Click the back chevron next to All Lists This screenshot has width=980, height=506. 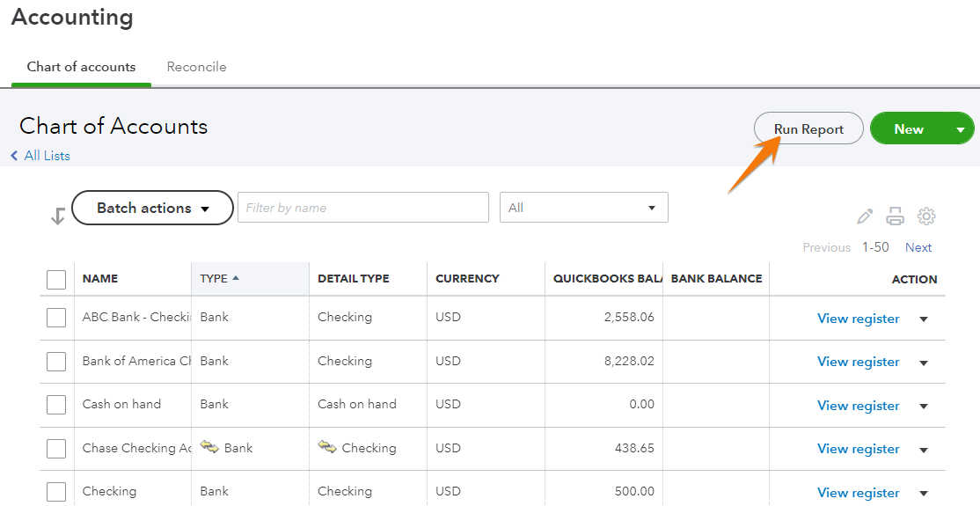[x=15, y=156]
